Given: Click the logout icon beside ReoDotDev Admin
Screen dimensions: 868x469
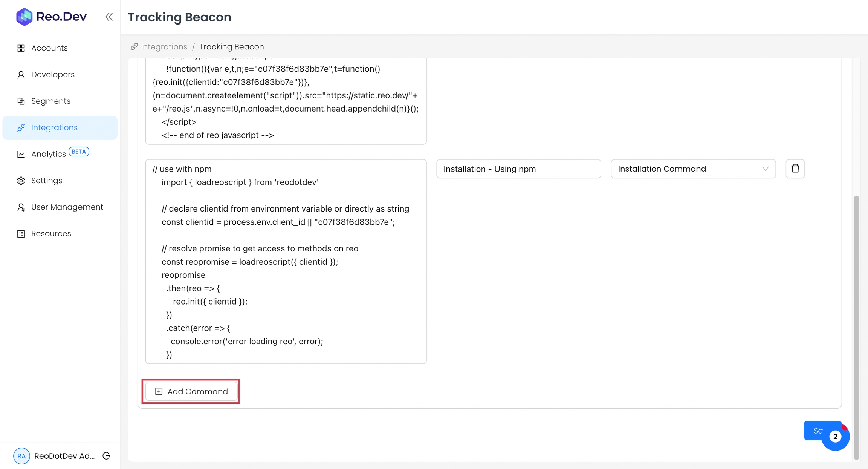Looking at the screenshot, I should click(x=107, y=456).
